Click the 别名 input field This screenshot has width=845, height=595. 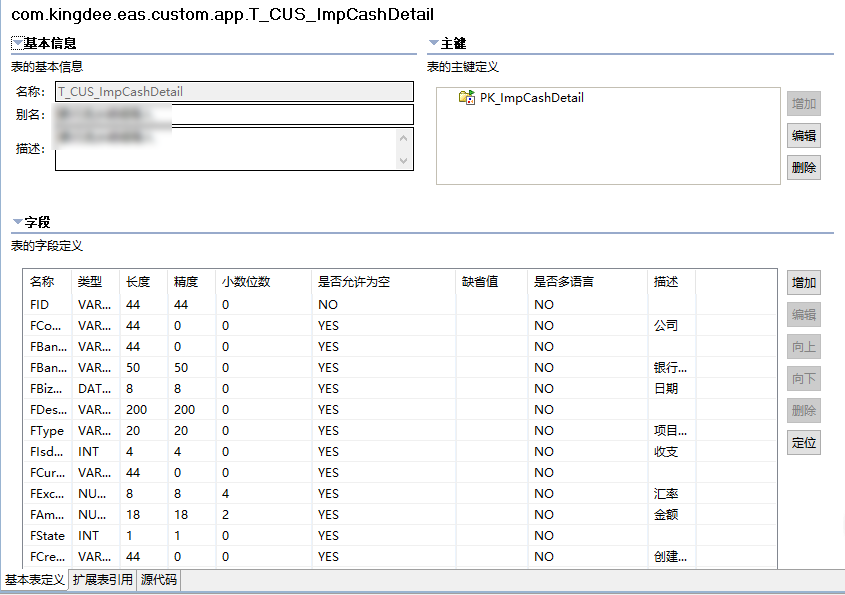234,114
